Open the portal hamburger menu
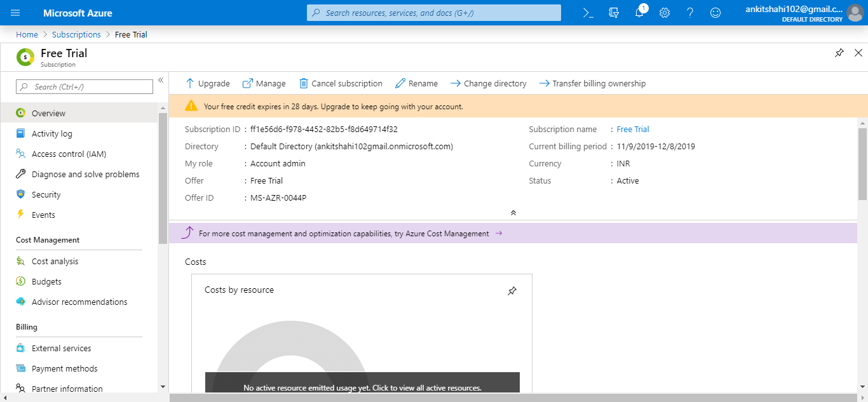This screenshot has height=402, width=868. (14, 12)
